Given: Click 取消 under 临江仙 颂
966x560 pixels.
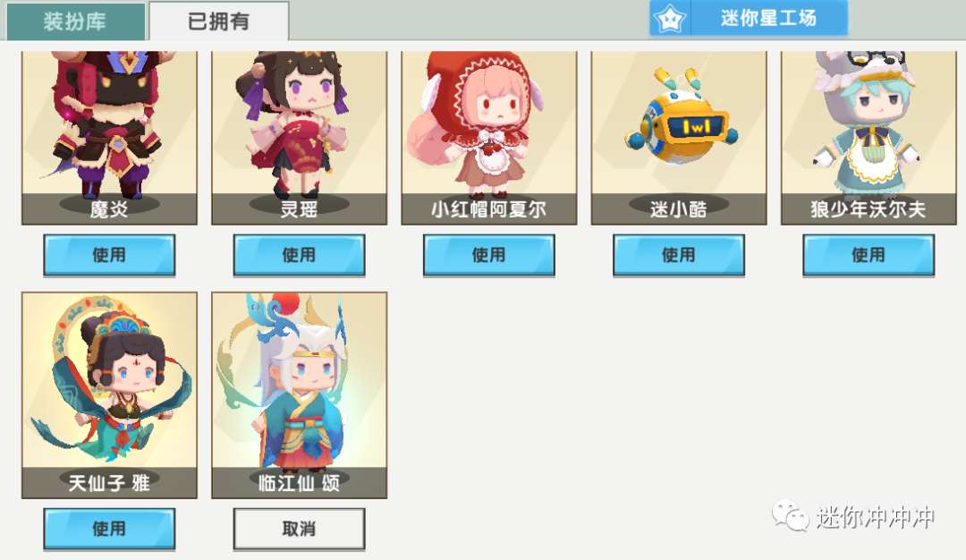Looking at the screenshot, I should coord(299,529).
